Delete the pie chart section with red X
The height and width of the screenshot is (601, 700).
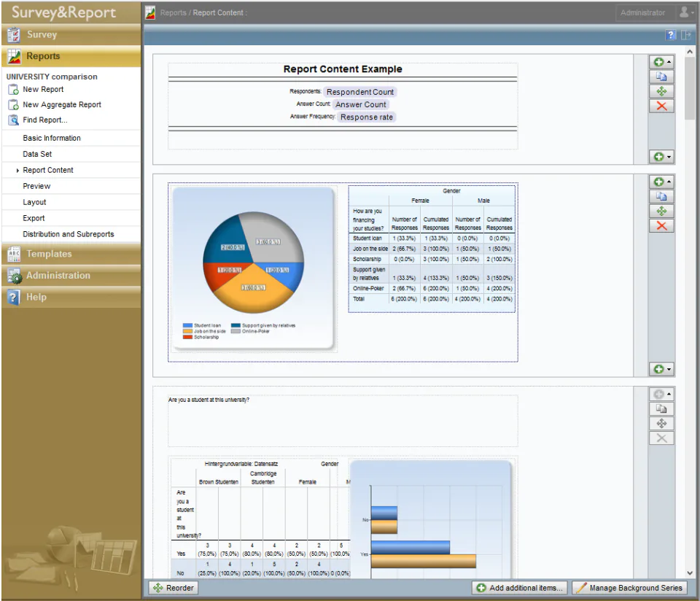tap(661, 226)
